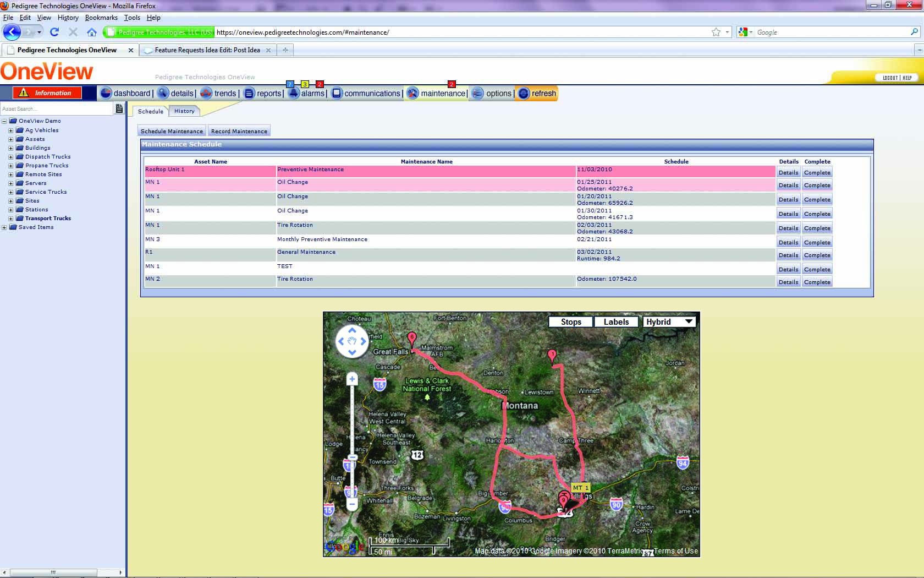Image resolution: width=924 pixels, height=578 pixels.
Task: Collapse the OneView Demo root node
Action: (4, 121)
